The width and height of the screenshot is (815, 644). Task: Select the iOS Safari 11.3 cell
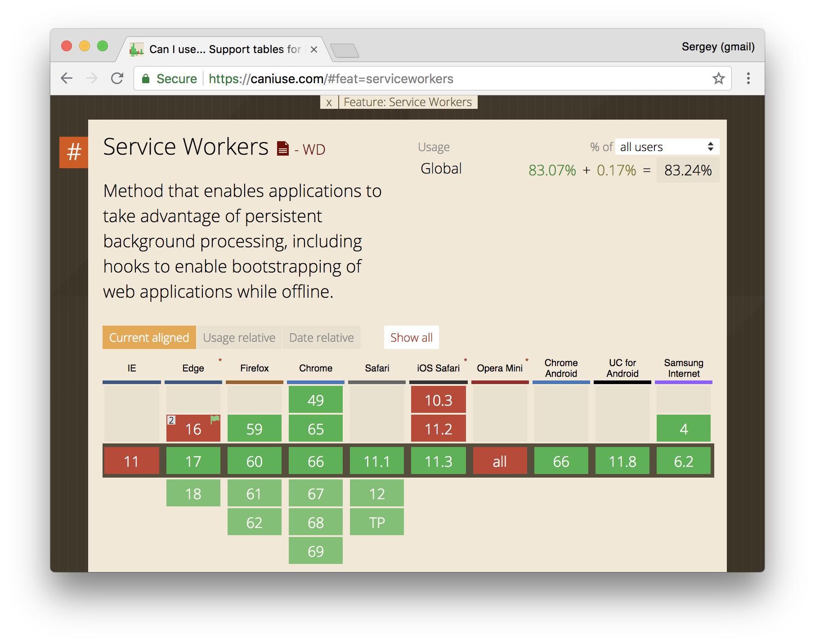(x=439, y=461)
